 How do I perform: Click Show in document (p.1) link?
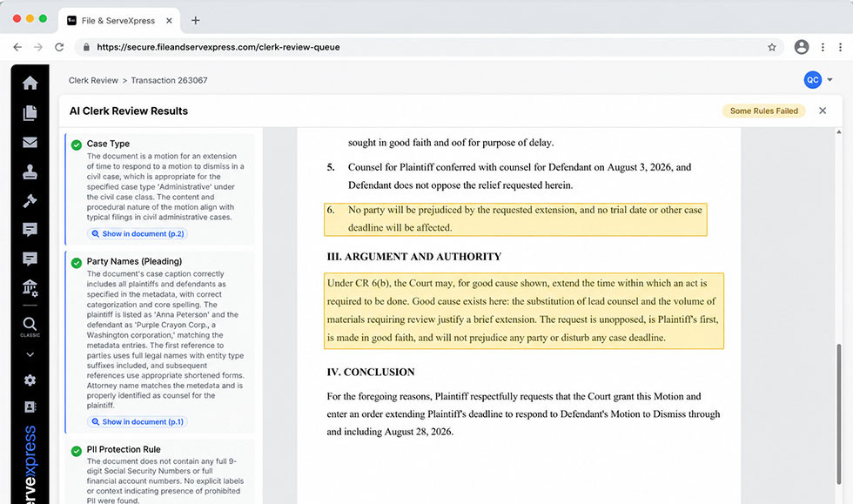point(138,422)
